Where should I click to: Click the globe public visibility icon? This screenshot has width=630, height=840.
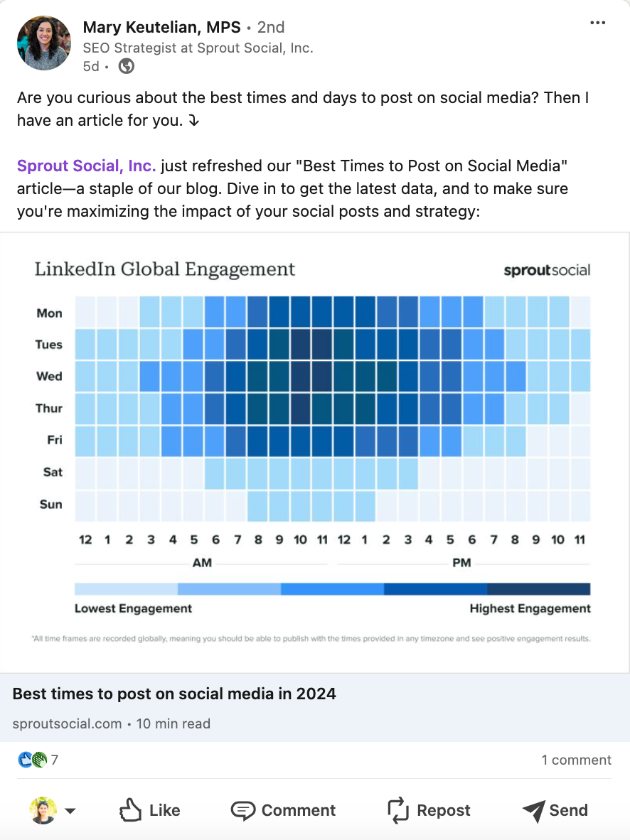tap(126, 66)
